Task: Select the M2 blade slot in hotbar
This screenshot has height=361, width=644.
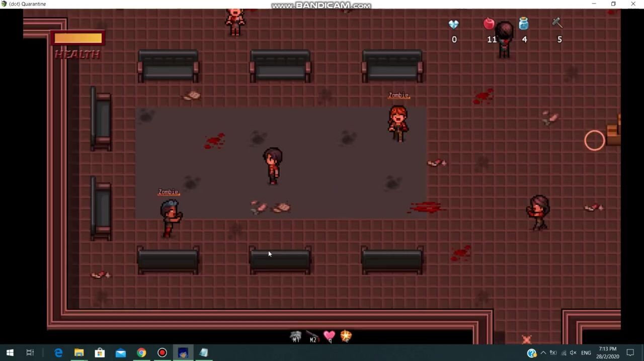Action: coord(312,336)
